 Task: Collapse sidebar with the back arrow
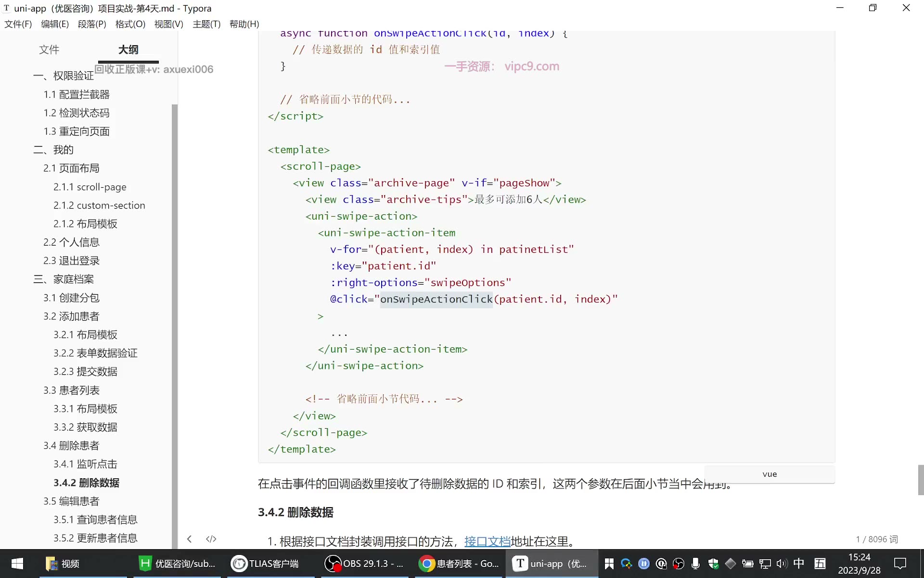[x=189, y=539]
